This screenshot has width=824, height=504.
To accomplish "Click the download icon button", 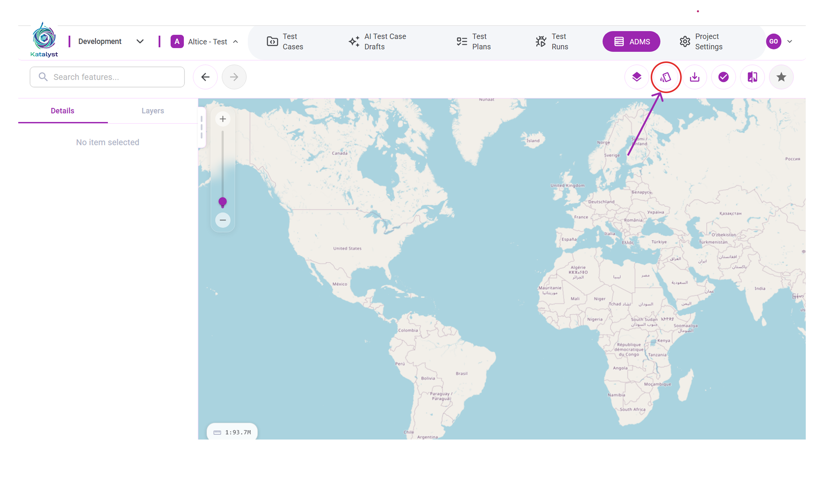I will pyautogui.click(x=694, y=77).
